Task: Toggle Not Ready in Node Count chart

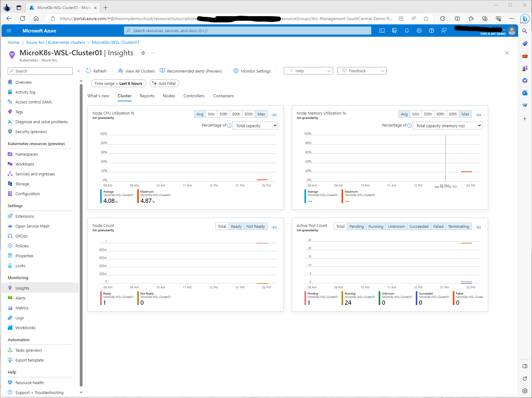Action: point(255,226)
